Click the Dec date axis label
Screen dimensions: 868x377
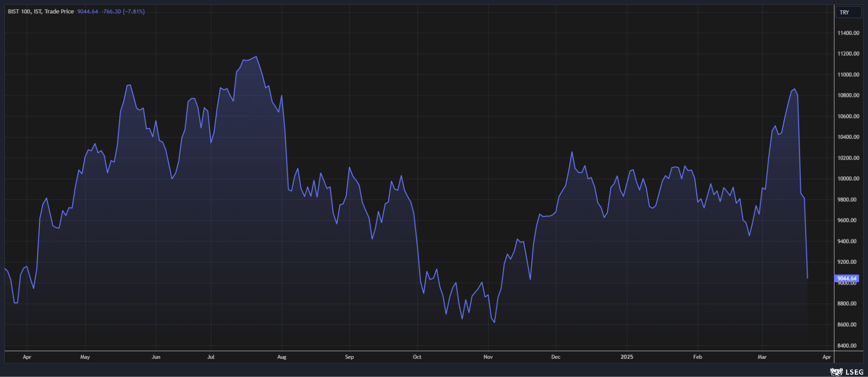pos(556,357)
